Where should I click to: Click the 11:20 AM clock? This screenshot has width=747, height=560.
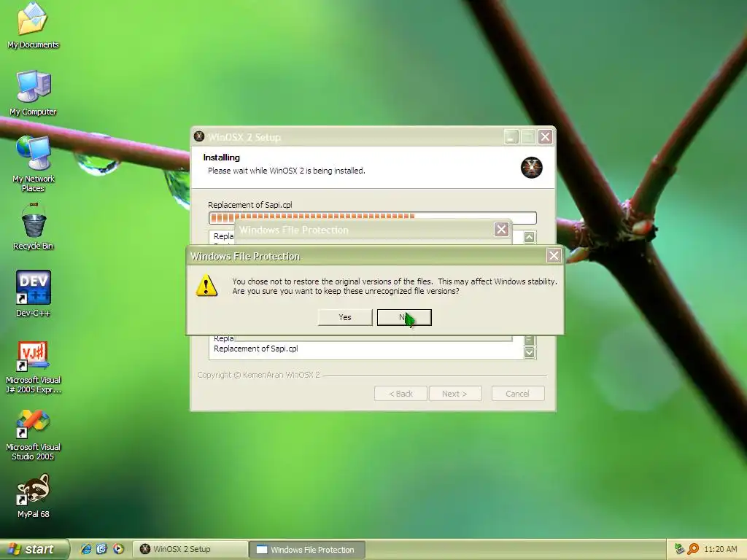click(720, 549)
